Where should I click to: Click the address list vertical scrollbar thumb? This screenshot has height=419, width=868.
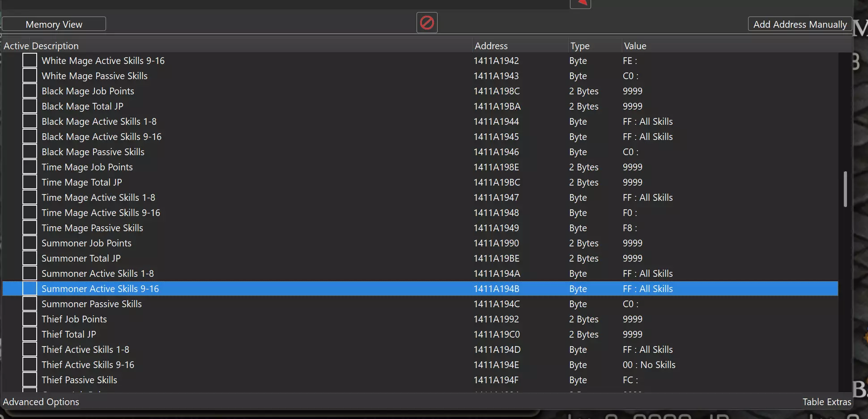tap(845, 189)
